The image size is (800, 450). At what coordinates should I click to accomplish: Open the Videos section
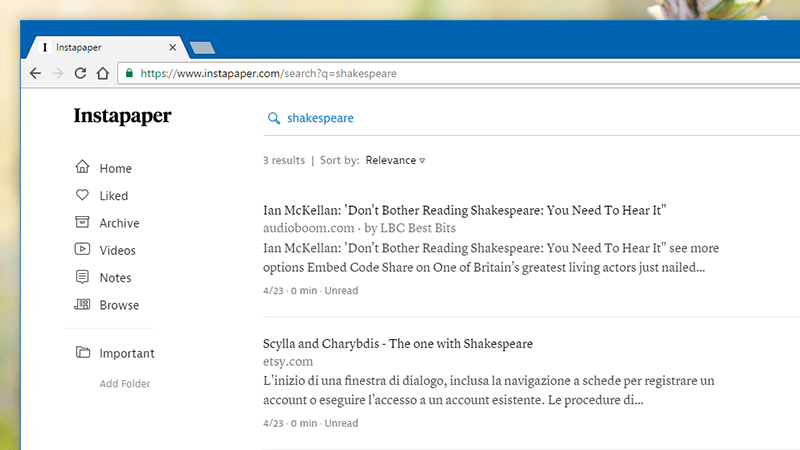point(117,251)
